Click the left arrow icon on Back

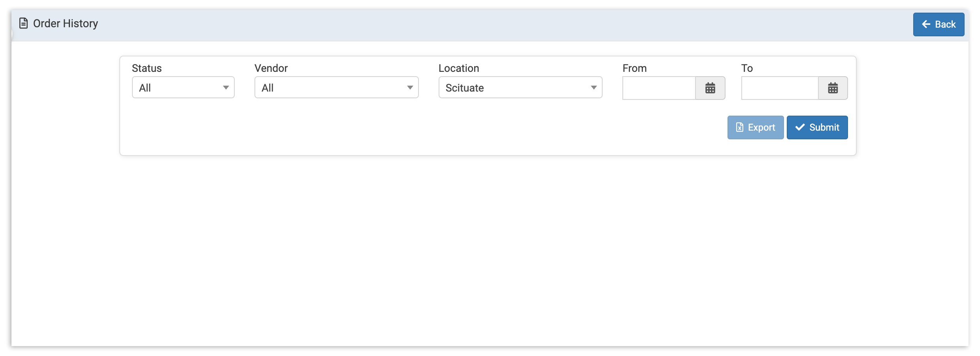tap(926, 24)
